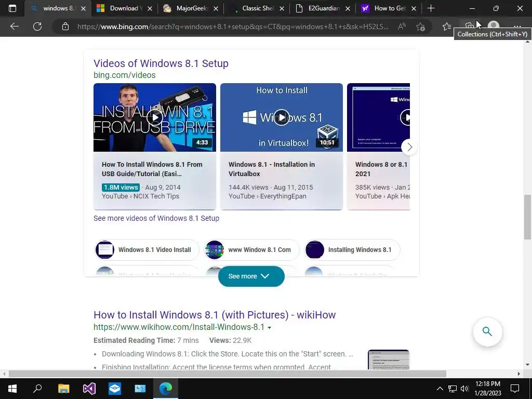Select the windows 8.1 search tab
This screenshot has height=399, width=532.
58,8
